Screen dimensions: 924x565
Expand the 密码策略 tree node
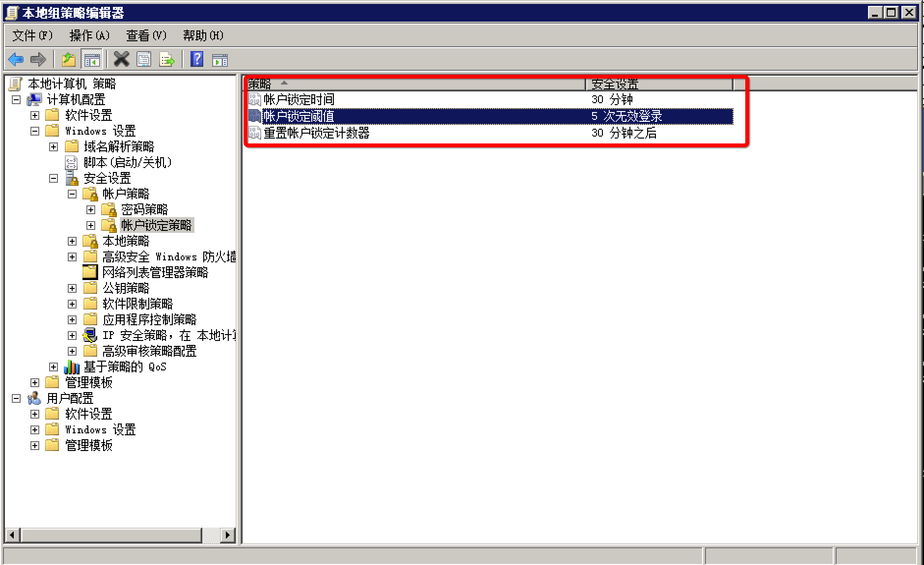[x=91, y=210]
